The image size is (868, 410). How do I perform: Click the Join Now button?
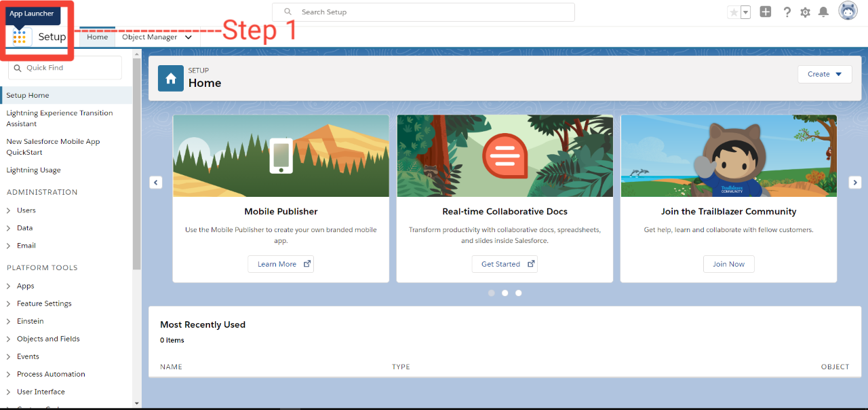coord(728,263)
